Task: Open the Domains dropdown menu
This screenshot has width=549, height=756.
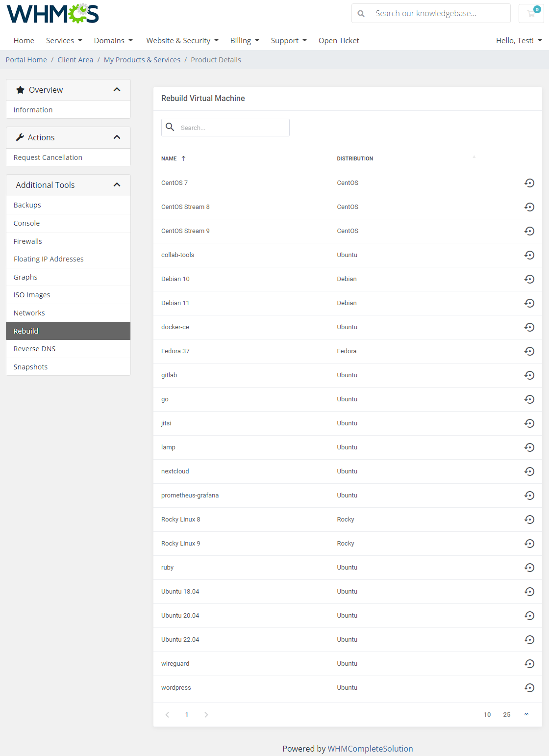Action: (x=113, y=41)
